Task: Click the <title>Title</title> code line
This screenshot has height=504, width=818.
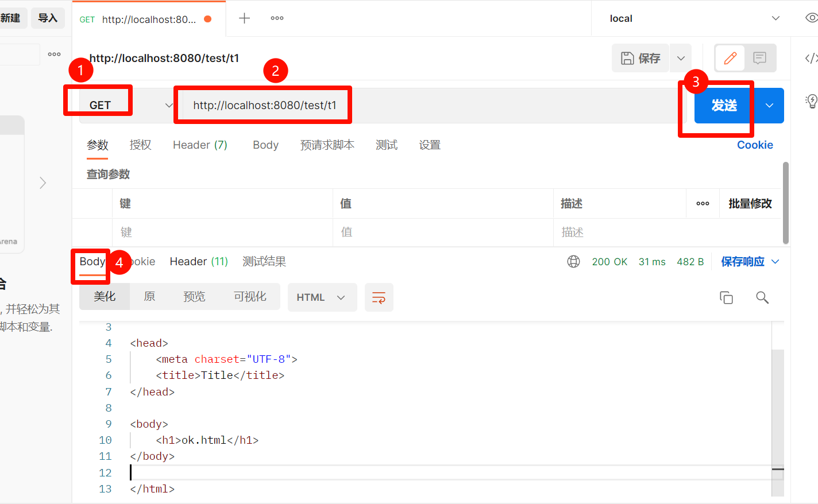Action: (x=220, y=375)
